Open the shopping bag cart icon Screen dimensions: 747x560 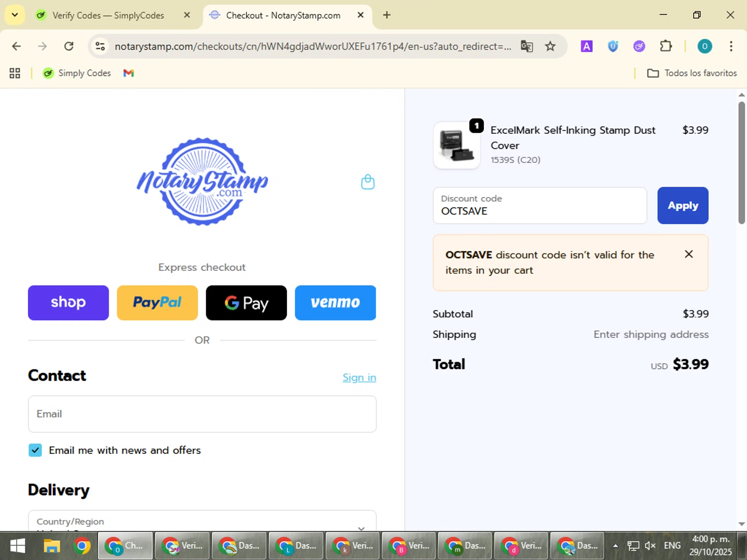(368, 182)
